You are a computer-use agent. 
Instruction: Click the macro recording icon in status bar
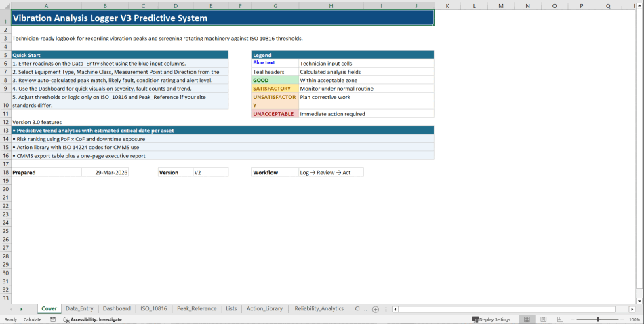[53, 319]
